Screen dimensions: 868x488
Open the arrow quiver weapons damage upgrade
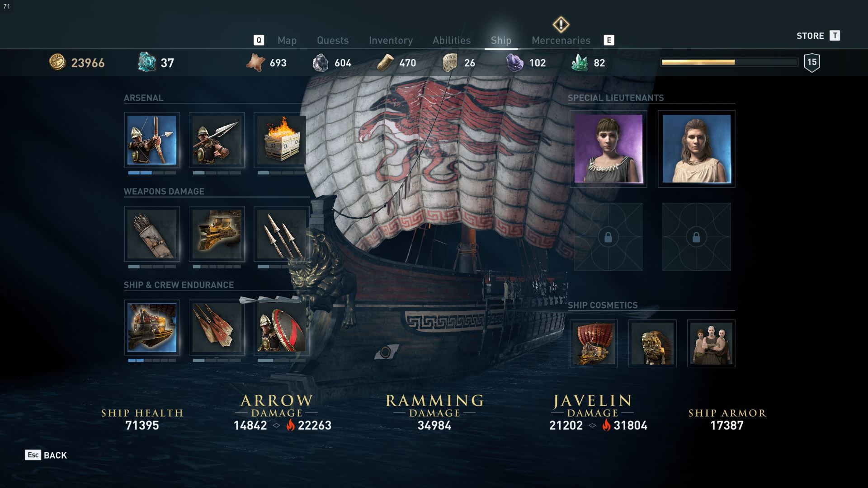pyautogui.click(x=152, y=234)
